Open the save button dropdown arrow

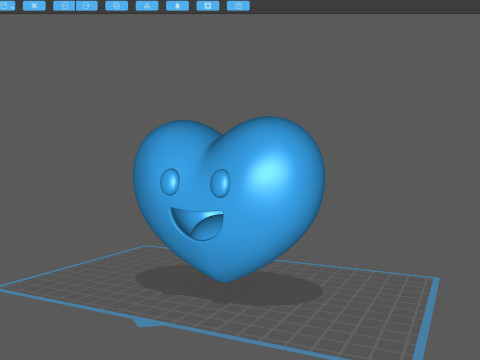point(12,7)
